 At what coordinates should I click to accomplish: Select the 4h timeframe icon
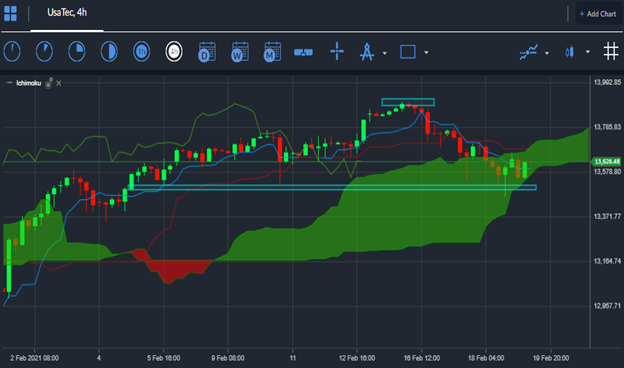pyautogui.click(x=174, y=52)
